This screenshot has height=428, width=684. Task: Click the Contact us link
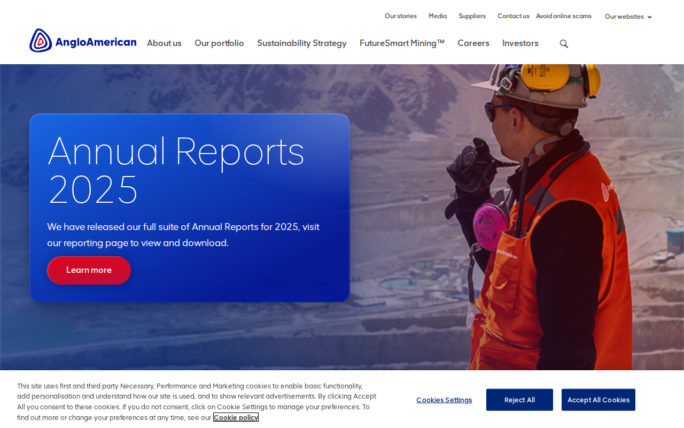pos(513,16)
